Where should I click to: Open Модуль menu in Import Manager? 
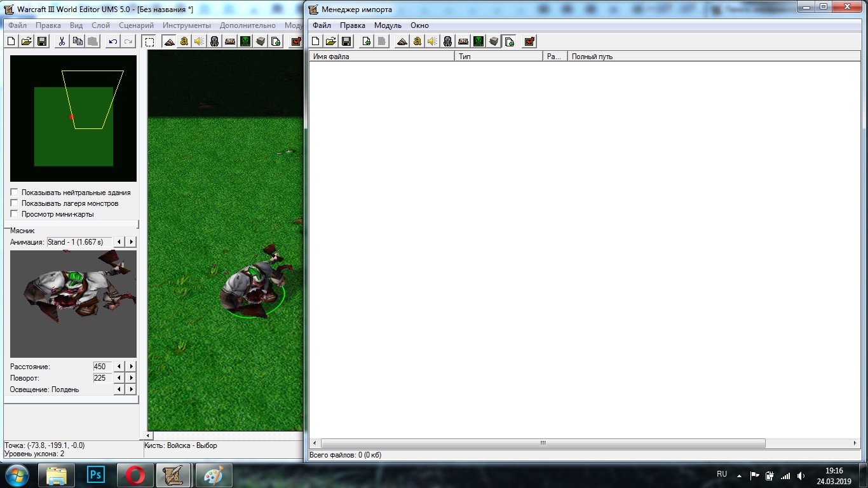[x=388, y=25]
